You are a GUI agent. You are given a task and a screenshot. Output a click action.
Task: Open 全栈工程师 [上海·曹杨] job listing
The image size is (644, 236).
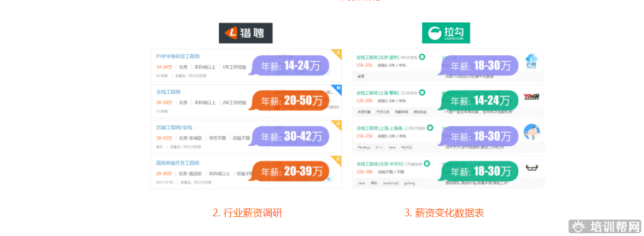click(x=378, y=93)
